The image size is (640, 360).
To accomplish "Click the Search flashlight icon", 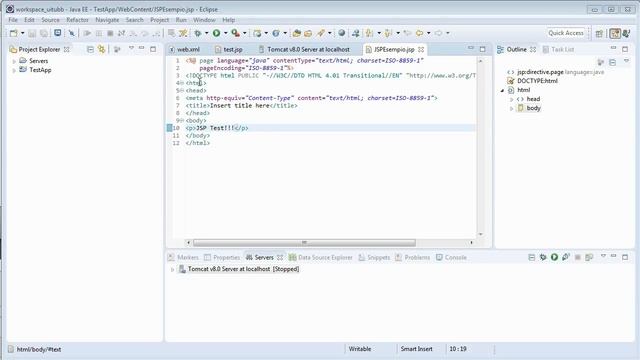I will (x=321, y=33).
